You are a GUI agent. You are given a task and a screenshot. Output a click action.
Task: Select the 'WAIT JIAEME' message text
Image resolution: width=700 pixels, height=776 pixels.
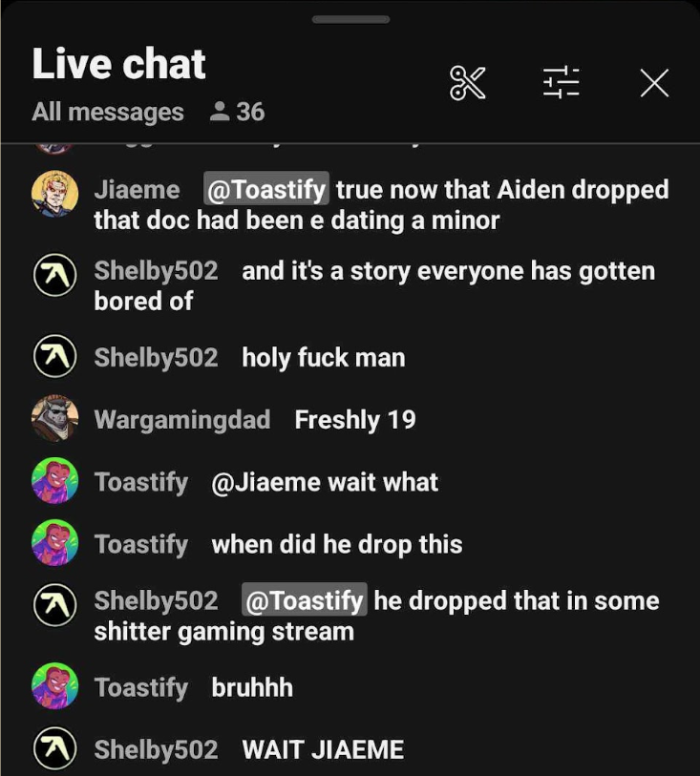(323, 749)
